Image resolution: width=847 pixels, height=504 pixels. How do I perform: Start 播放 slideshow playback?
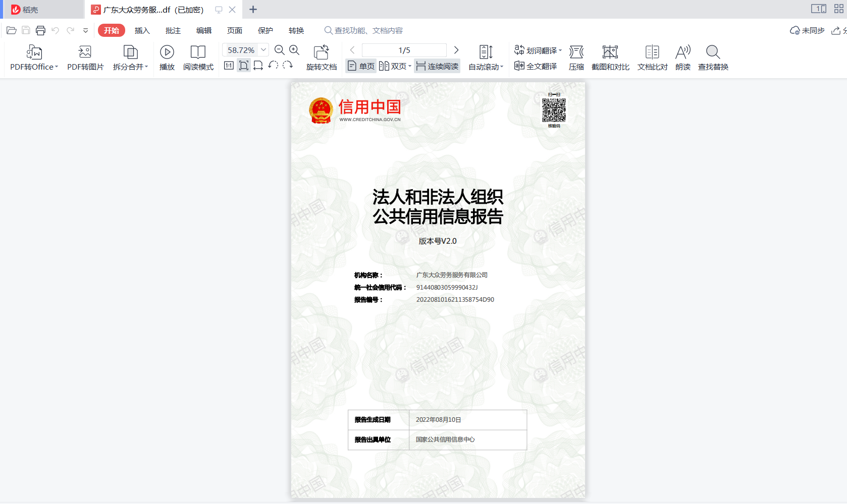tap(167, 57)
